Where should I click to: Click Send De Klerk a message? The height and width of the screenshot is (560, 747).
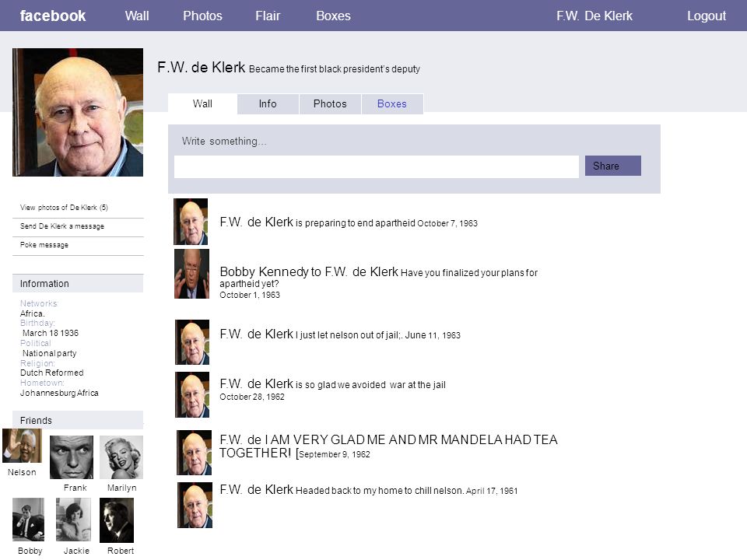click(62, 226)
